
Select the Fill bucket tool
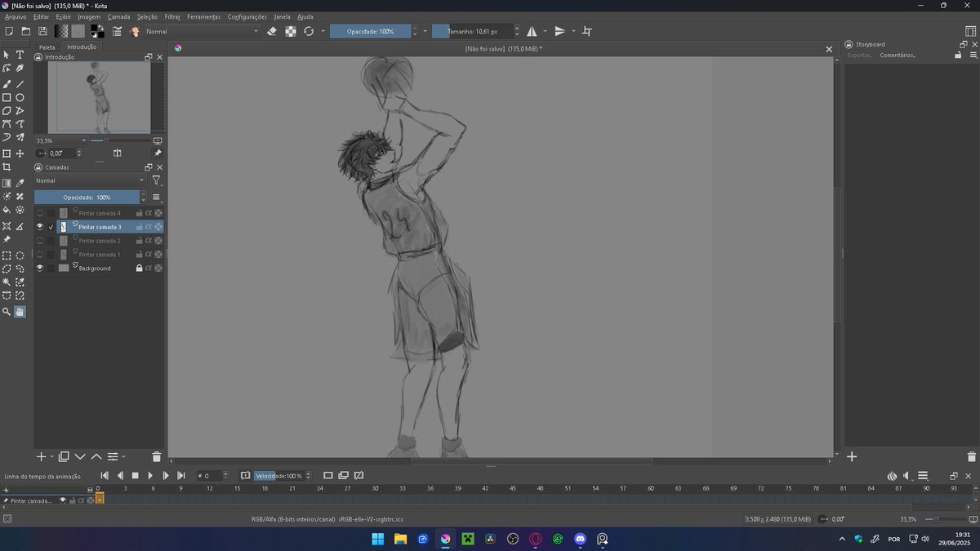click(x=7, y=210)
